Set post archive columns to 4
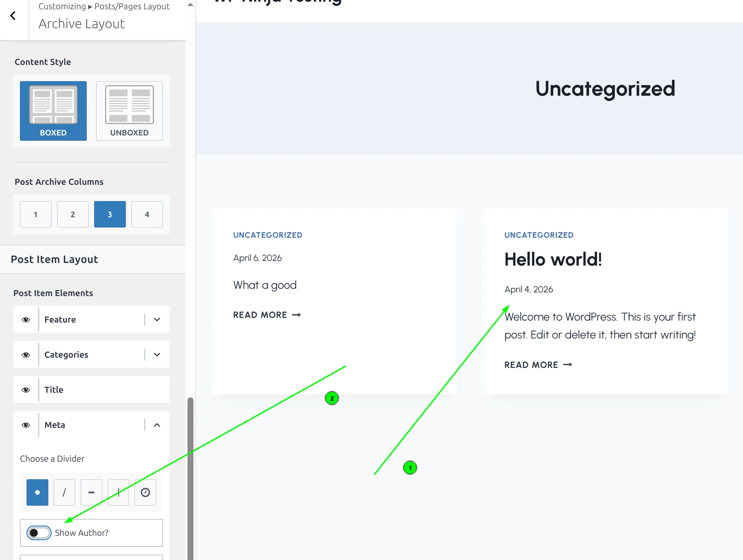Screen dimensions: 743x560 [147, 214]
